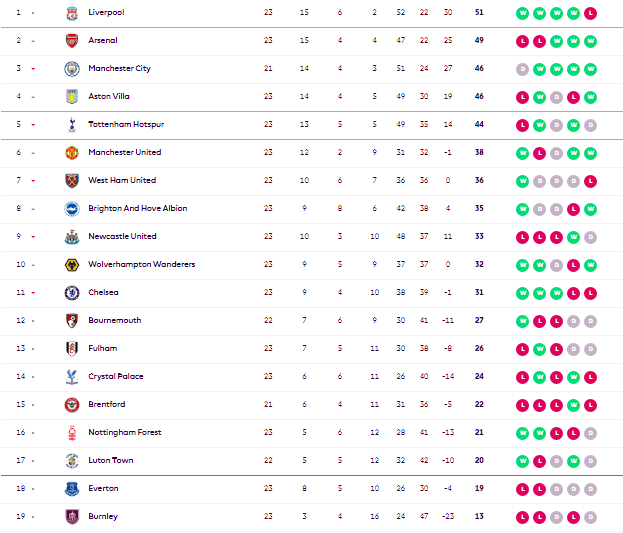Click the Arsenal club crest
The height and width of the screenshot is (533, 623).
tap(72, 41)
